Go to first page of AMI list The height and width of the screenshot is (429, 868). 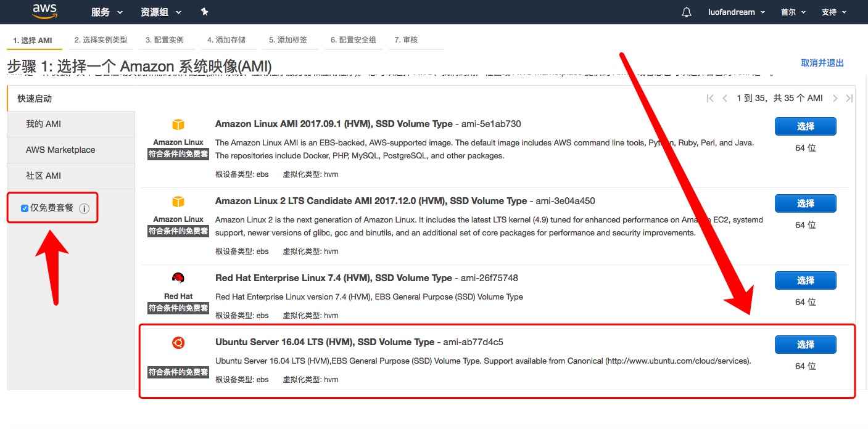710,99
